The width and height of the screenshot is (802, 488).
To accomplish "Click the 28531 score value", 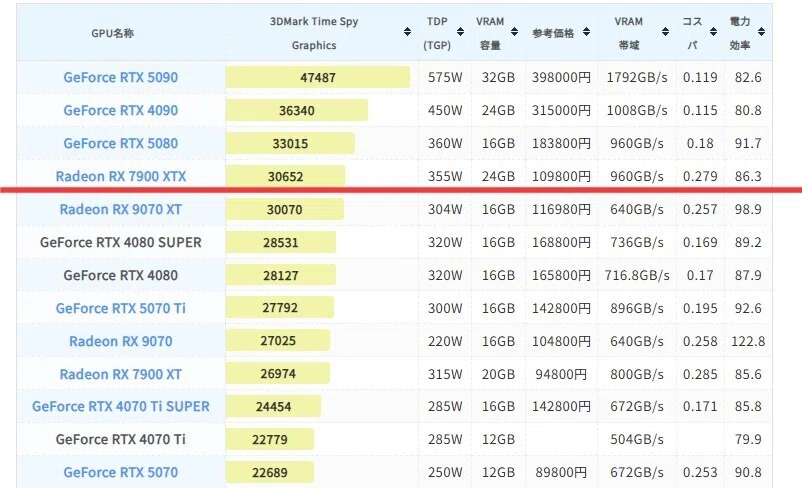I will point(280,242).
